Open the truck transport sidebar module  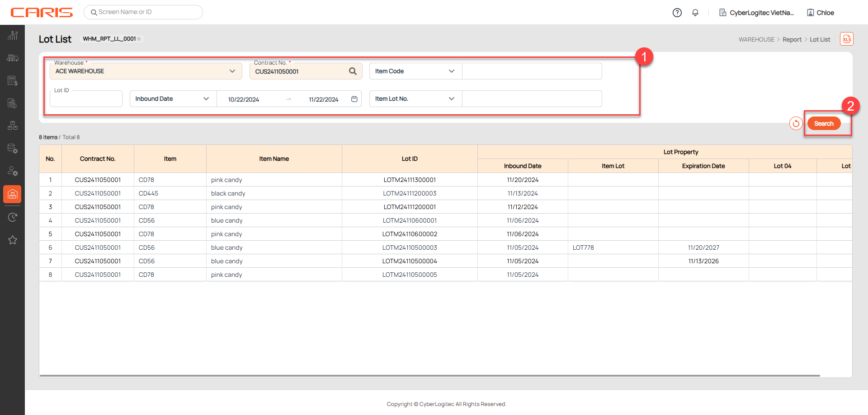tap(13, 58)
